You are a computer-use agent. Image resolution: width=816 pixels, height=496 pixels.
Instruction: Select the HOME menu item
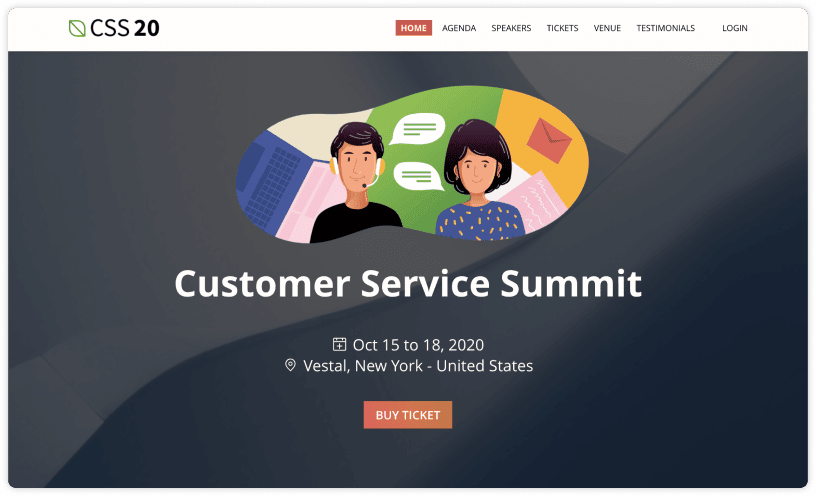click(413, 28)
